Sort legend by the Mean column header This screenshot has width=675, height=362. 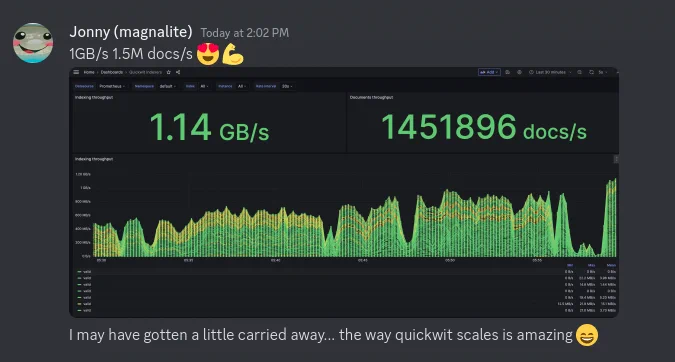(x=611, y=265)
